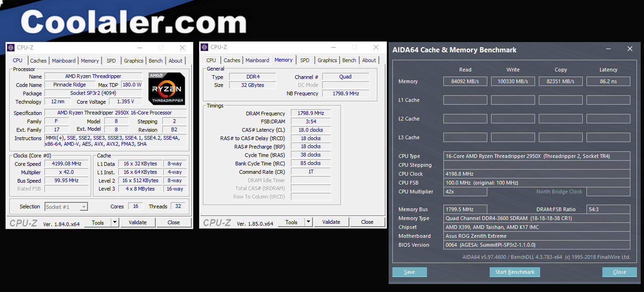Close the CPU-Z ver. 1.84.0 window using the title bar X

coord(182,48)
